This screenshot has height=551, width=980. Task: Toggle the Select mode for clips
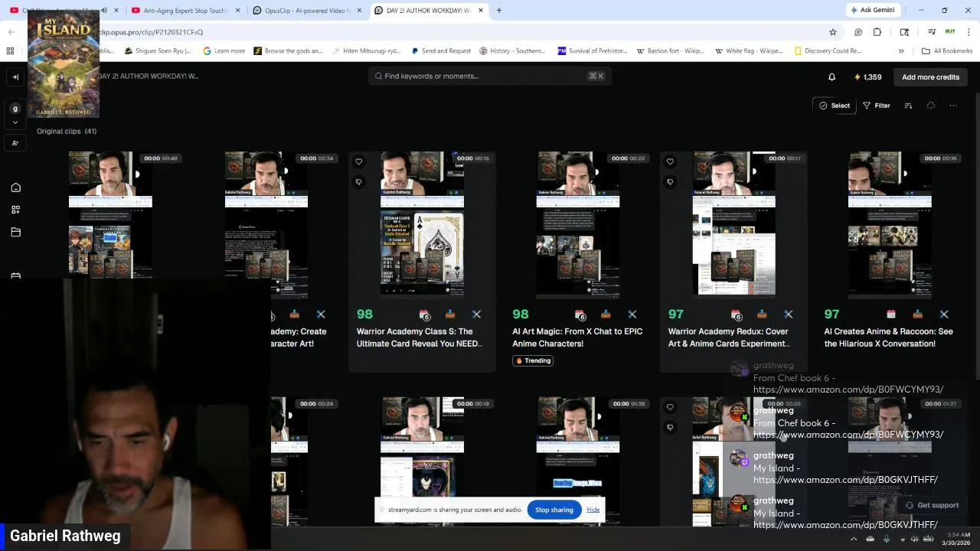[x=835, y=106]
